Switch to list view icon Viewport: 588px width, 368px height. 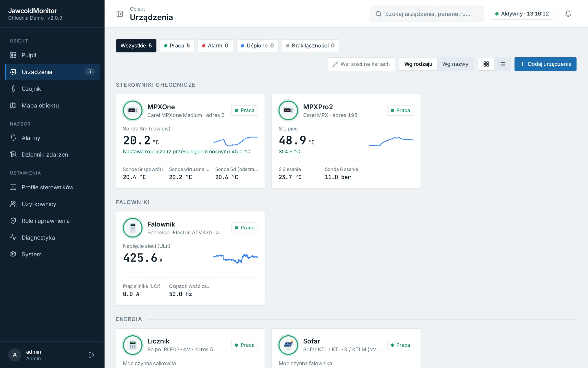(502, 64)
